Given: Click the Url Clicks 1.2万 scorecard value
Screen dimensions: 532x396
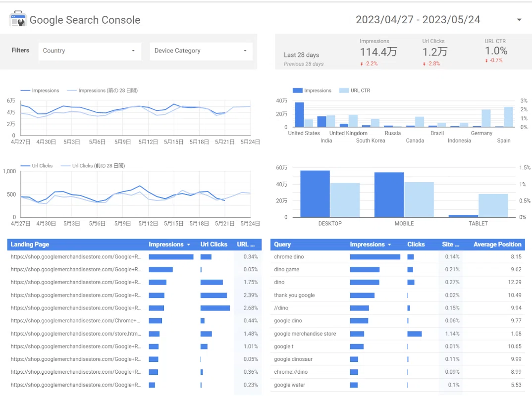Looking at the screenshot, I should pos(434,52).
